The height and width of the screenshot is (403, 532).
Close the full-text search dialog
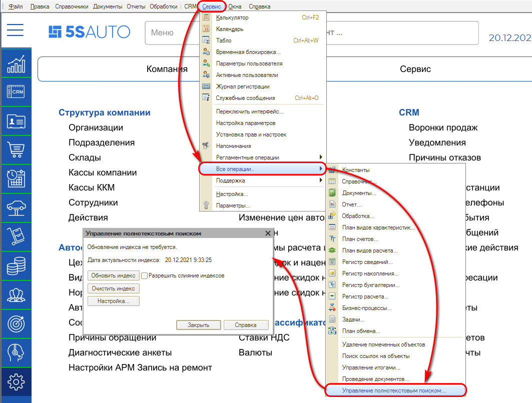click(268, 233)
